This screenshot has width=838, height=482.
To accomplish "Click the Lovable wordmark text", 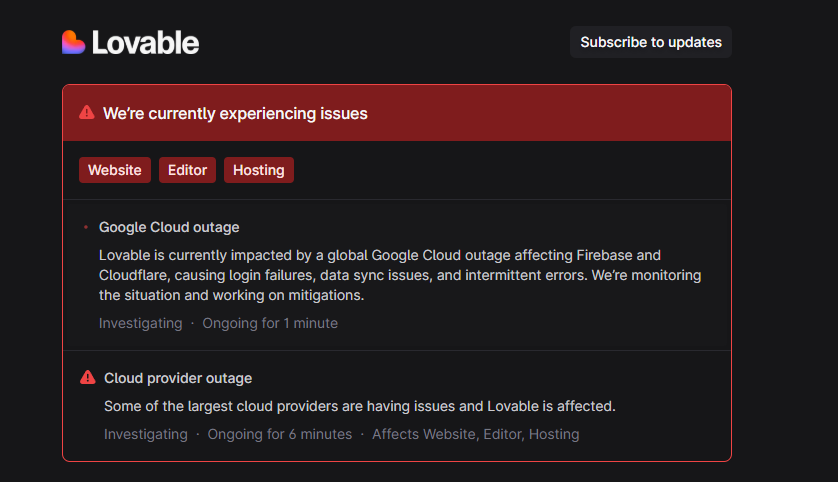I will [x=145, y=43].
